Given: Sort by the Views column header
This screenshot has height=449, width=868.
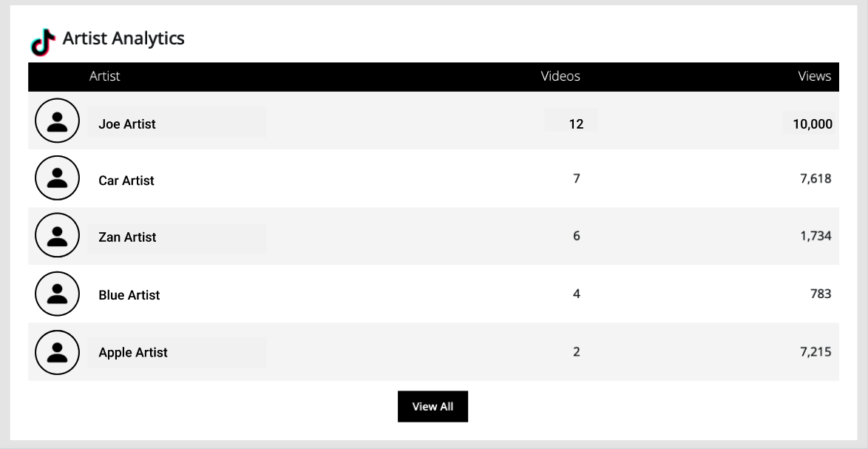Looking at the screenshot, I should 814,76.
